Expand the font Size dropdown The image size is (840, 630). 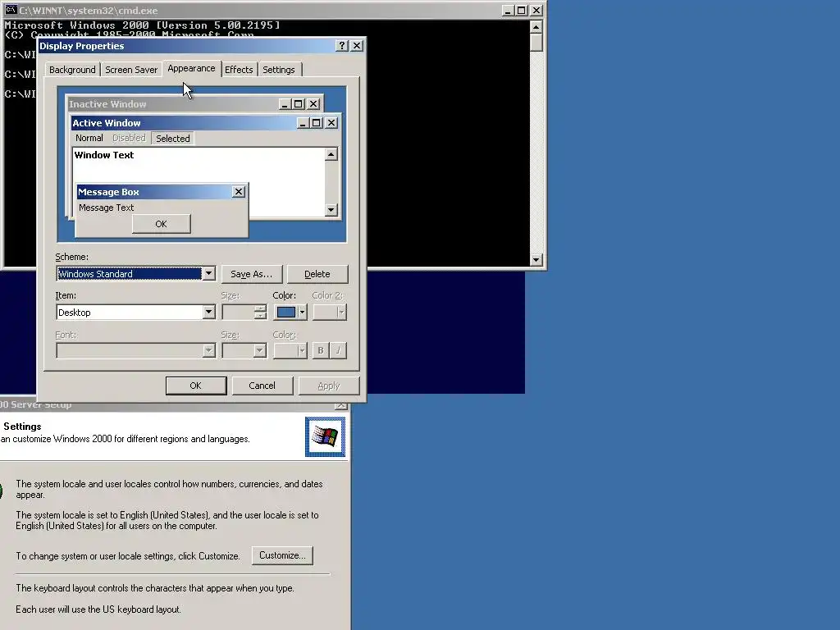tap(259, 351)
